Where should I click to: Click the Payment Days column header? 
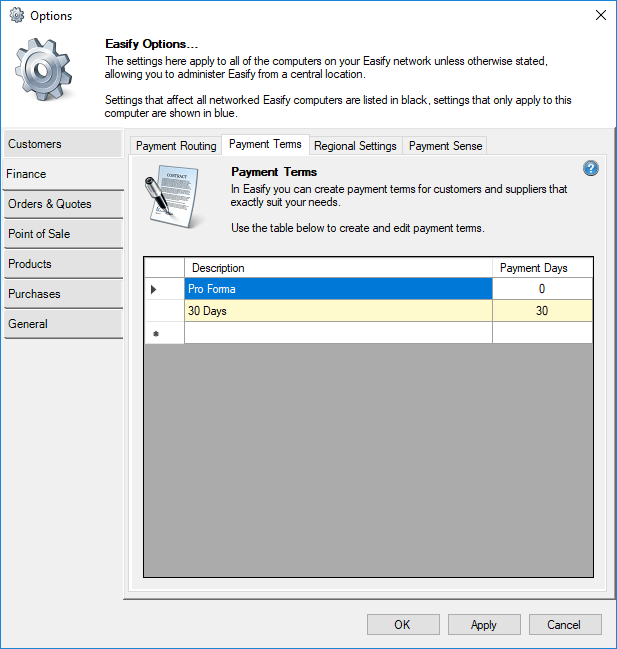pos(542,268)
